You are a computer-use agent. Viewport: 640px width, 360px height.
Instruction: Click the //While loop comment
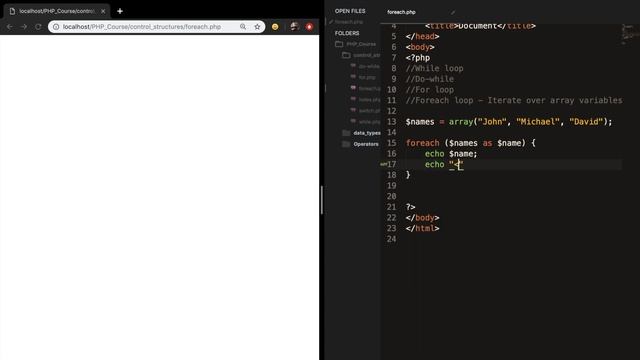tap(434, 69)
